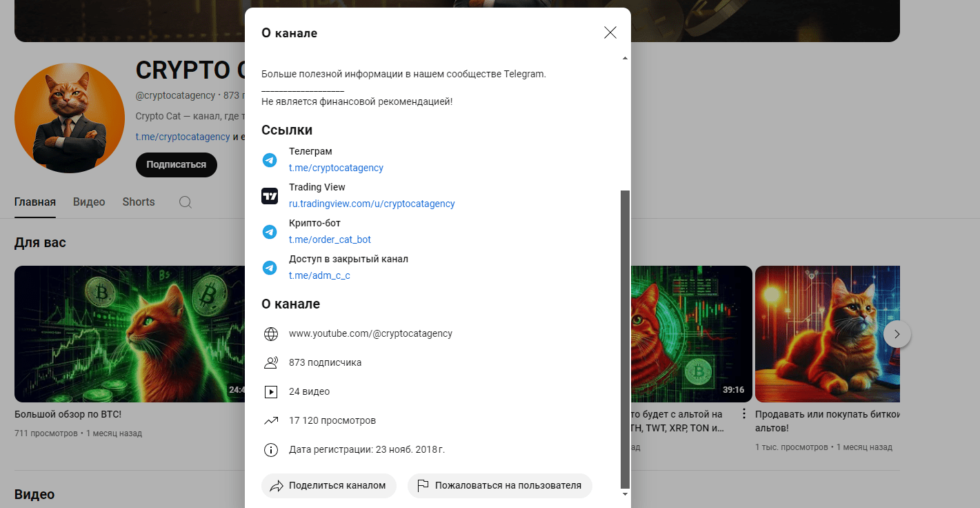Click www.youtube.com/@cryptocatagency text
Screen dimensions: 980x508
(x=370, y=333)
